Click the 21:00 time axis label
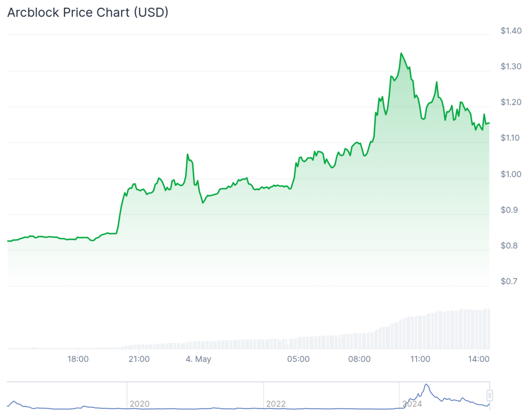The height and width of the screenshot is (420, 530). [139, 359]
